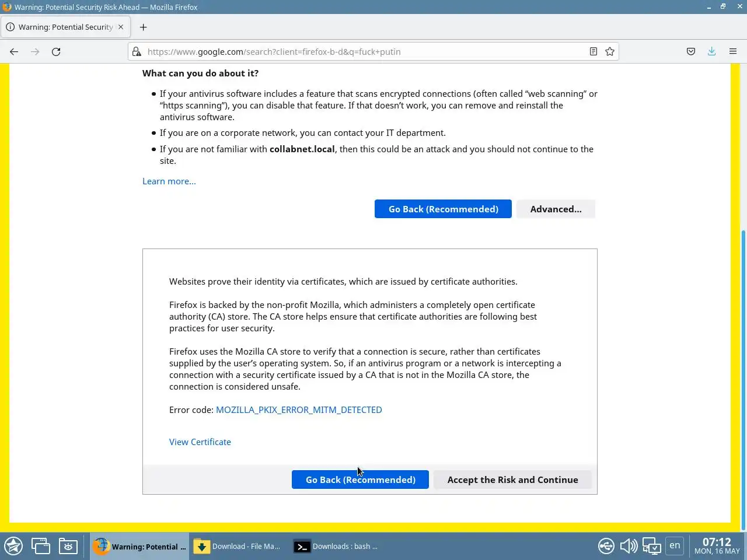The height and width of the screenshot is (560, 747).
Task: Open the volume speaker tray icon
Action: pos(629,547)
